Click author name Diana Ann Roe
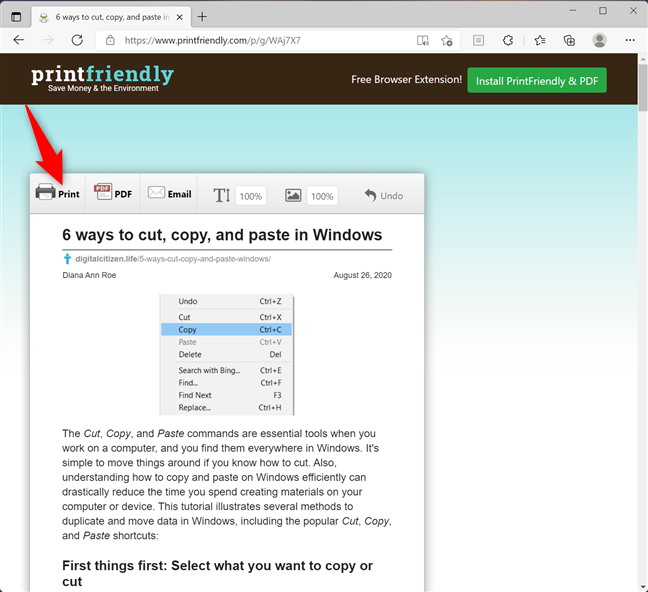Viewport: 648px width, 592px height. coord(89,275)
